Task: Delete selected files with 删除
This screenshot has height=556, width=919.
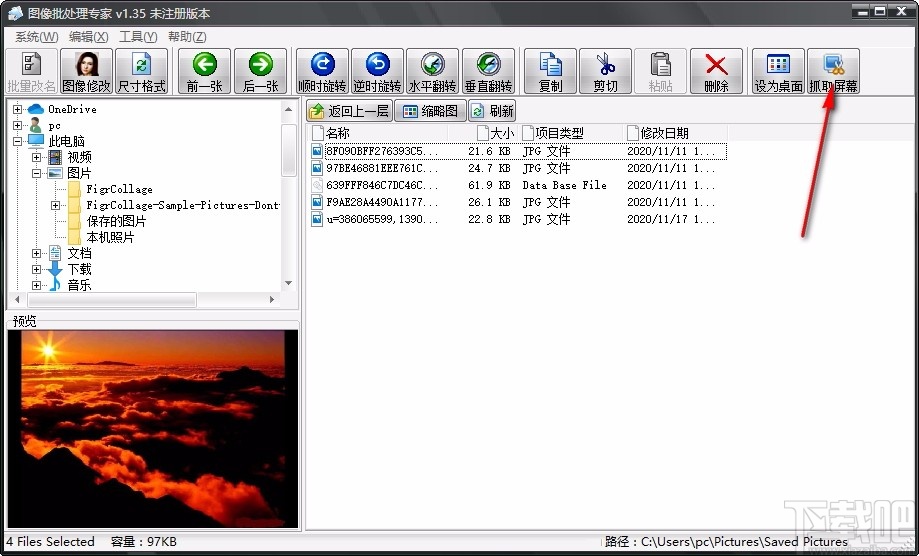Action: [716, 71]
